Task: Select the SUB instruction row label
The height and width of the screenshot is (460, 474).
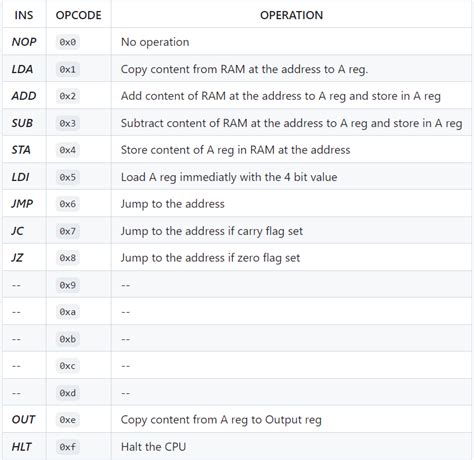Action: click(x=22, y=123)
